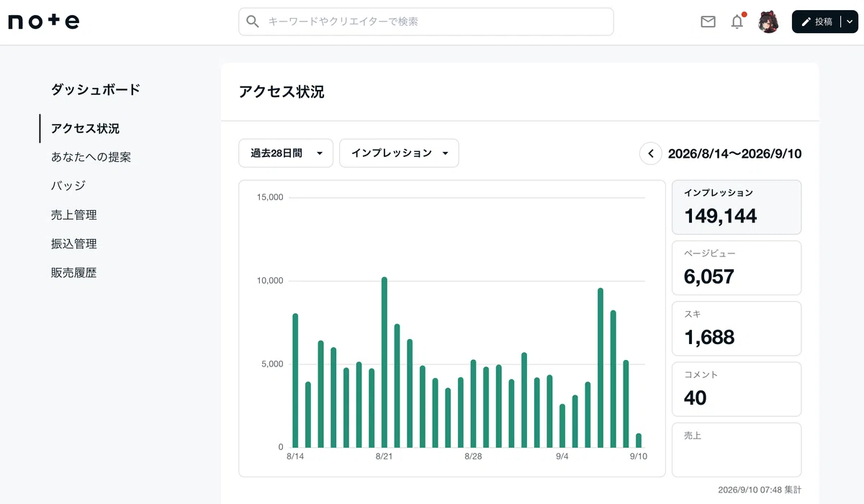Go to previous date range arrow

click(x=651, y=153)
